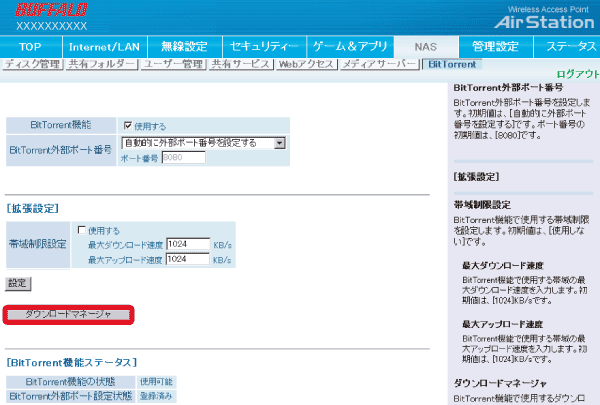Go to the 無線設定 tab
Image resolution: width=600 pixels, height=405 pixels.
(x=184, y=46)
